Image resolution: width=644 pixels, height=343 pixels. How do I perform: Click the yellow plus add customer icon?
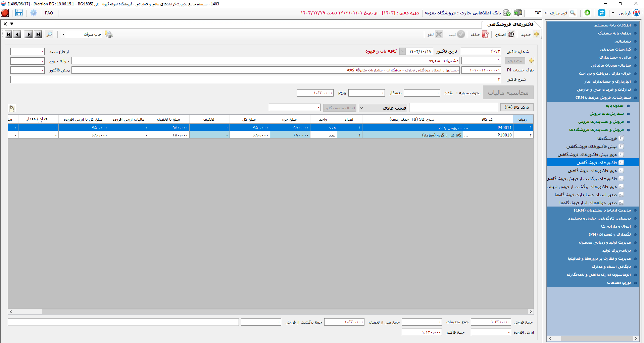coord(531,61)
